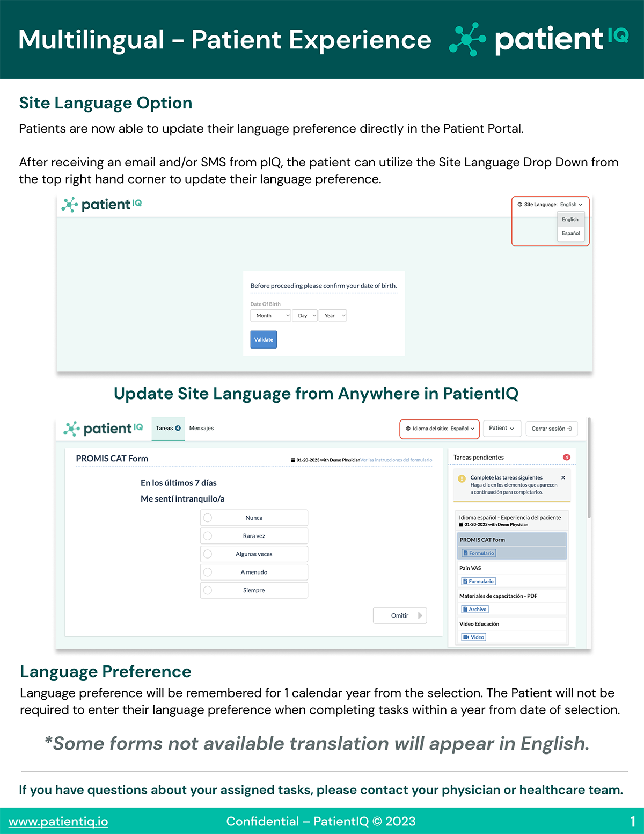Select the Siempre radio option
Image resolution: width=644 pixels, height=834 pixels.
254,591
